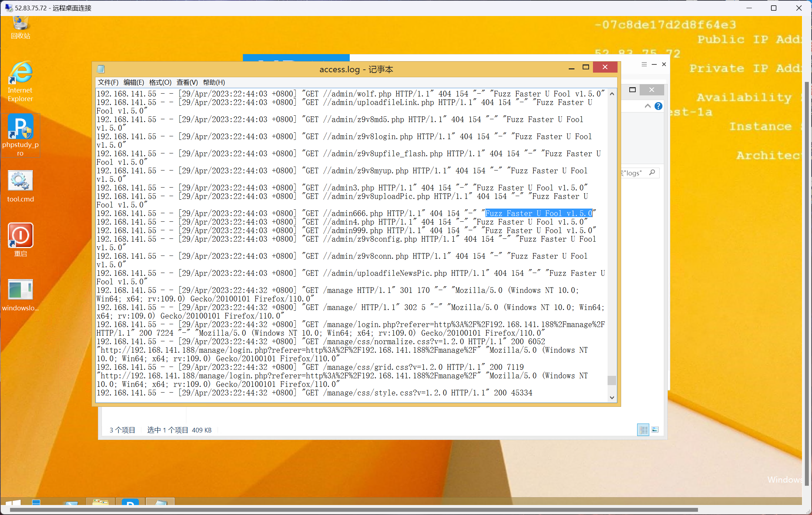Collapse the Explorer ribbon with chevron arrow
Viewport: 812px width, 515px height.
click(647, 106)
